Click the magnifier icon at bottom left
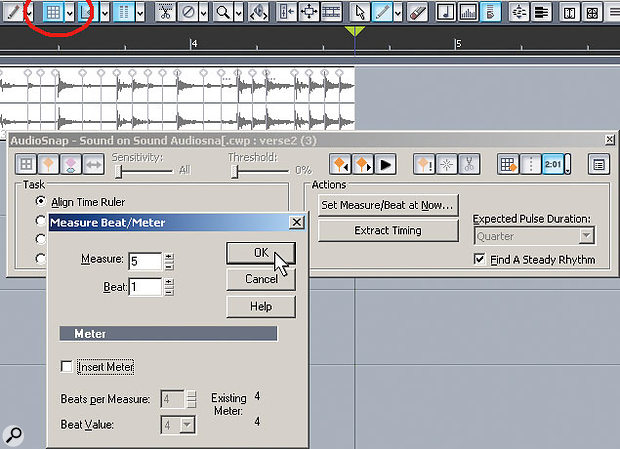The height and width of the screenshot is (449, 620). tap(13, 435)
